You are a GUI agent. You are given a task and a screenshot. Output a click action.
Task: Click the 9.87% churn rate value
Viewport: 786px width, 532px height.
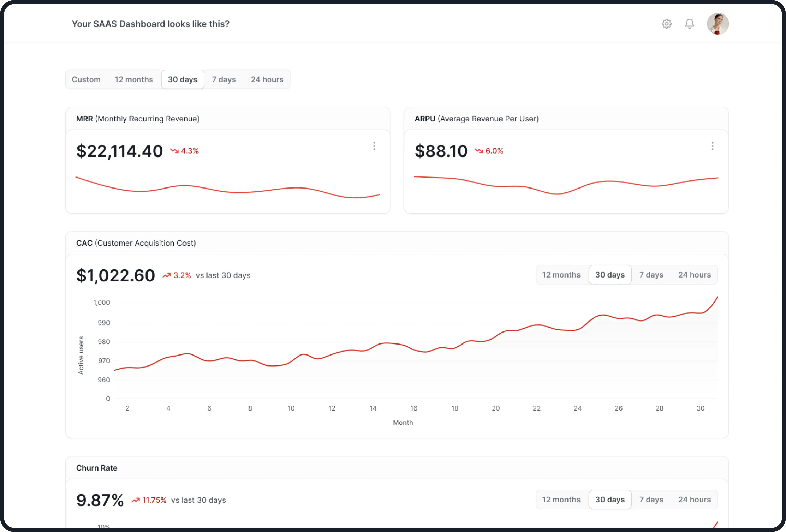coord(100,500)
